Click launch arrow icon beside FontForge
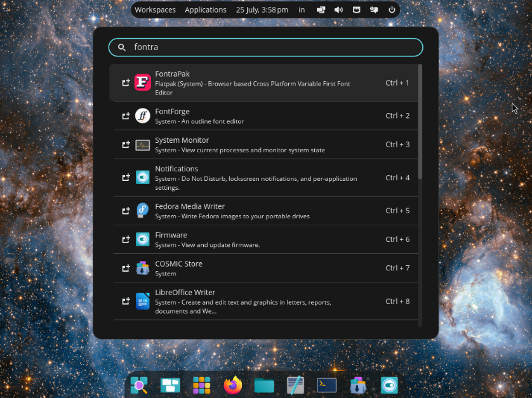The image size is (532, 398). point(126,116)
